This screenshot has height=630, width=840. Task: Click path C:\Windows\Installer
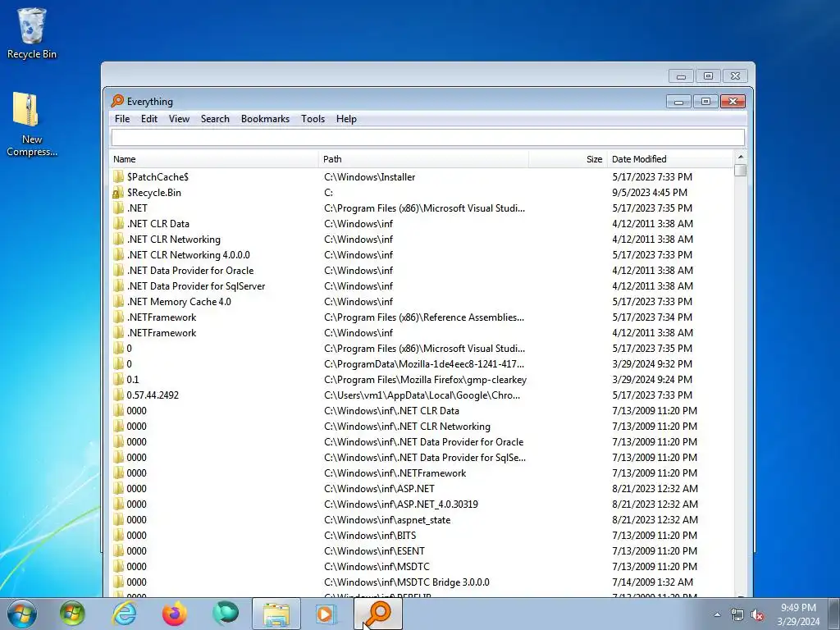[x=370, y=177]
